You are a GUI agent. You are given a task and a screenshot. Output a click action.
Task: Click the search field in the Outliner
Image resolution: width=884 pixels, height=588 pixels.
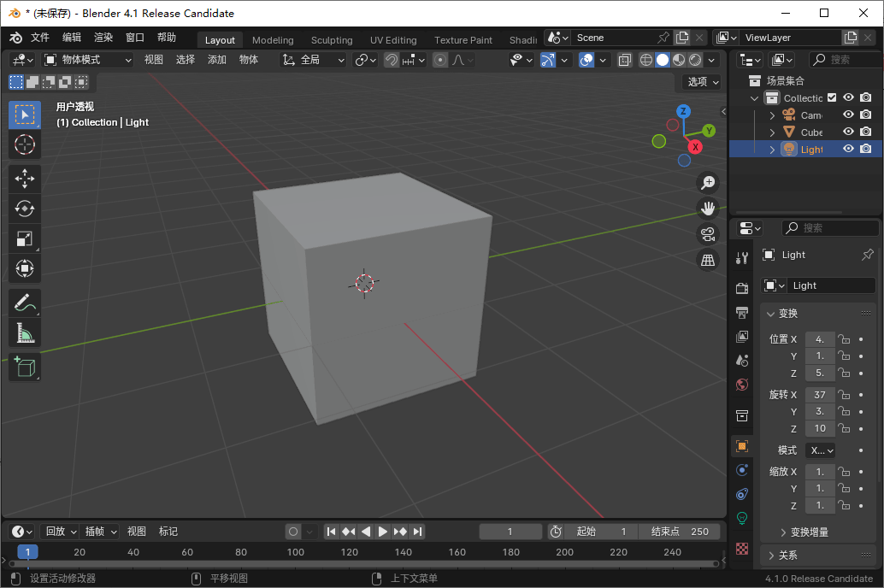point(846,59)
